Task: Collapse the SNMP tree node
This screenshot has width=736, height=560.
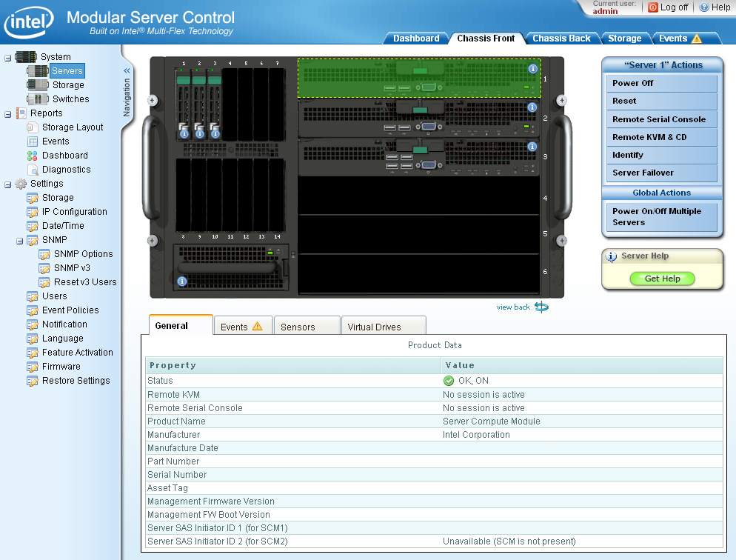Action: click(19, 241)
